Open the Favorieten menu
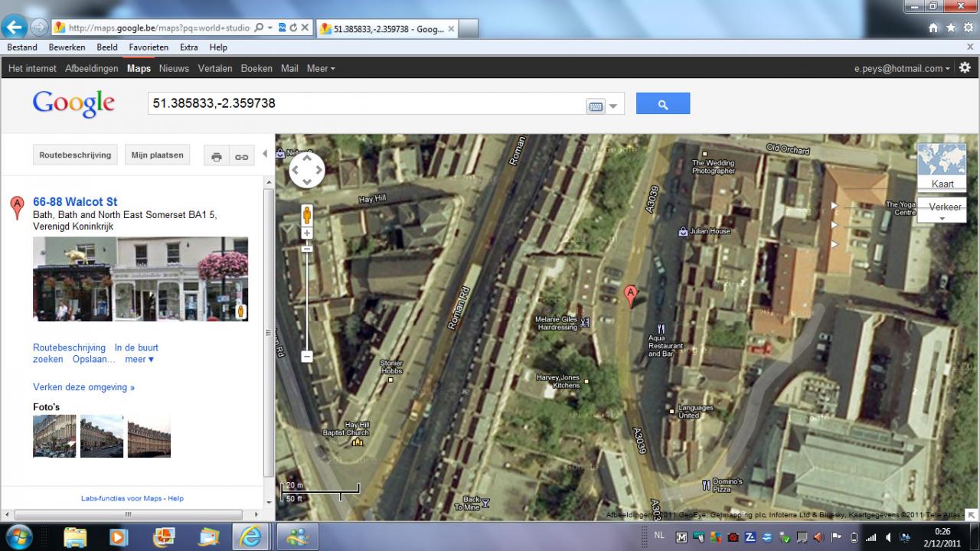 coord(149,47)
